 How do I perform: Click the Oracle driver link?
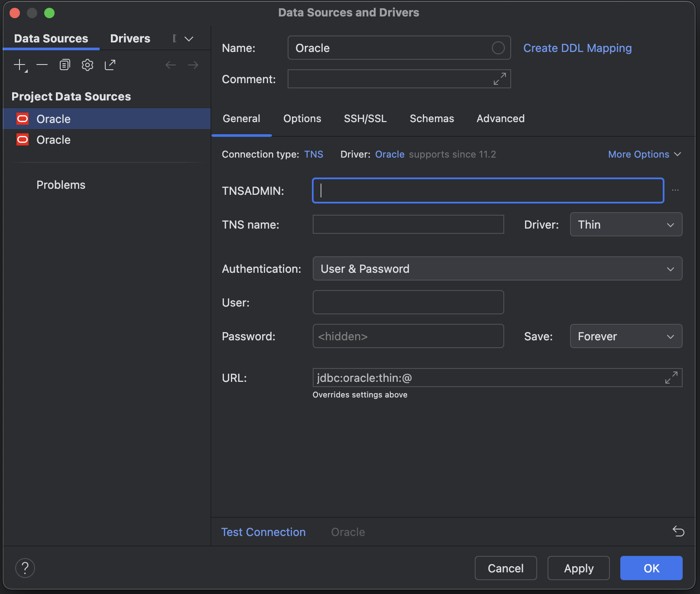(389, 154)
